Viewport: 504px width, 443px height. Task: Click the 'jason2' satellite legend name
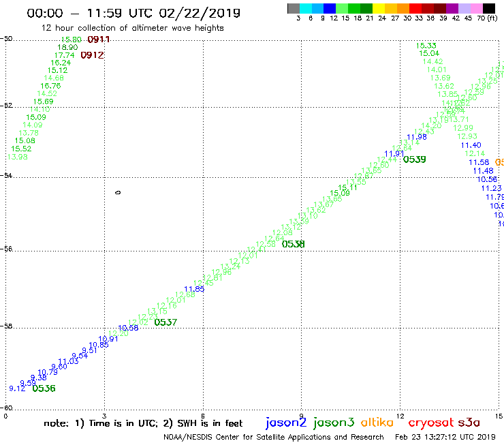pos(286,423)
